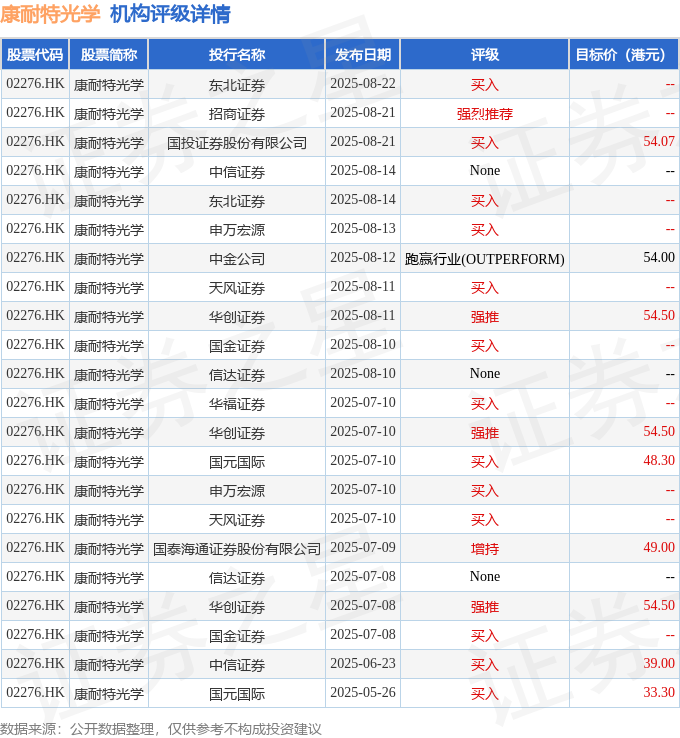Screen dimensions: 680x738
Task: Click the 发布日期 column header
Action: click(363, 55)
